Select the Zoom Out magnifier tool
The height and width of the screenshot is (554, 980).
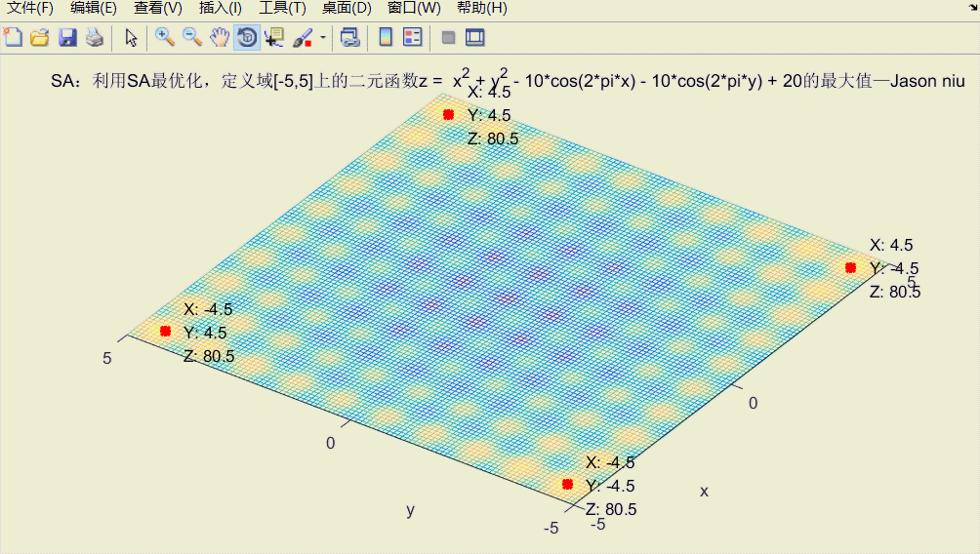coord(192,37)
